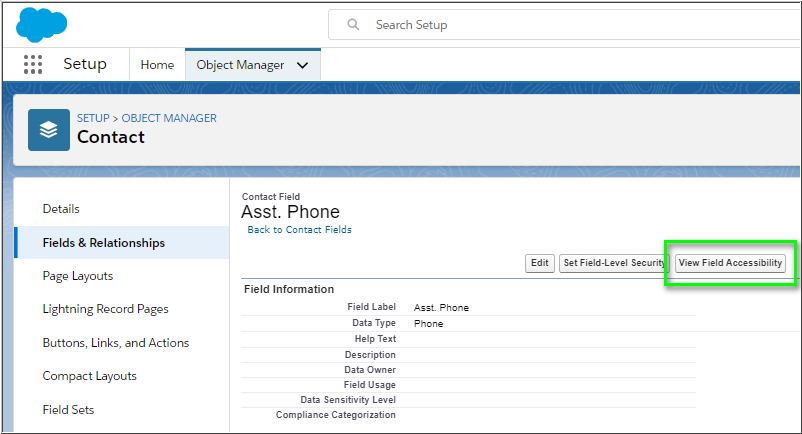Screen dimensions: 802x434
Task: Click the Contact object layers icon
Action: click(x=49, y=130)
